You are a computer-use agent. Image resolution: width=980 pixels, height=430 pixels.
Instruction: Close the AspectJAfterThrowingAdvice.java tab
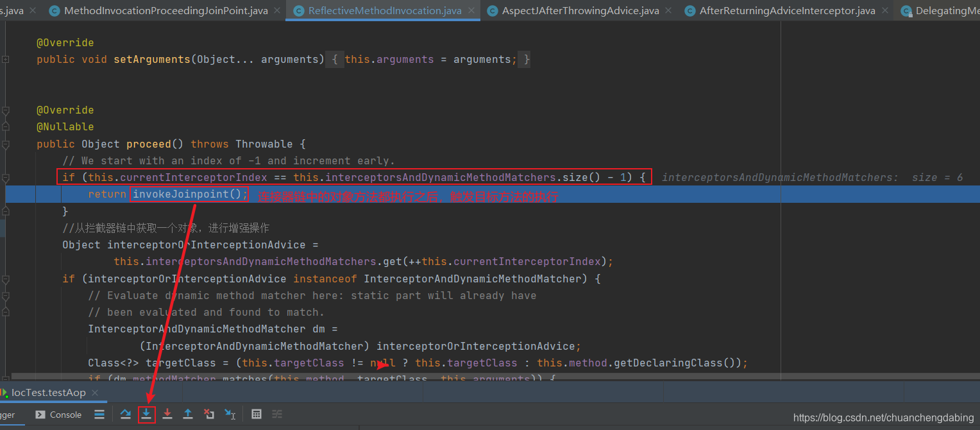(x=668, y=11)
